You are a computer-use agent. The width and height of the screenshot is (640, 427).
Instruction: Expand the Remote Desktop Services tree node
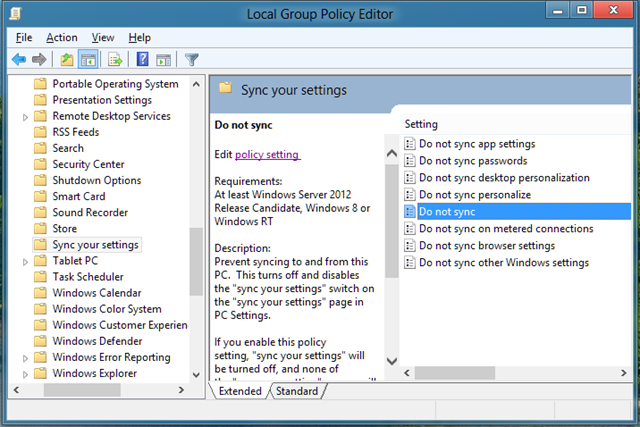25,117
